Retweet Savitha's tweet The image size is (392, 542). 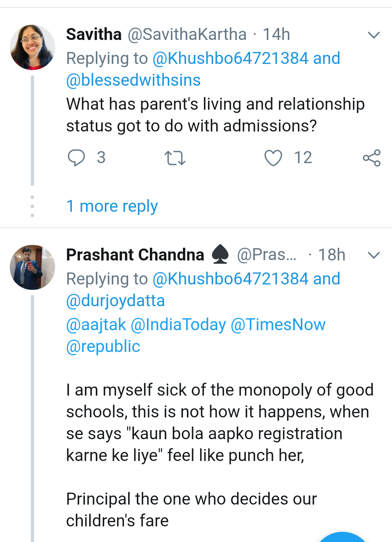point(175,158)
